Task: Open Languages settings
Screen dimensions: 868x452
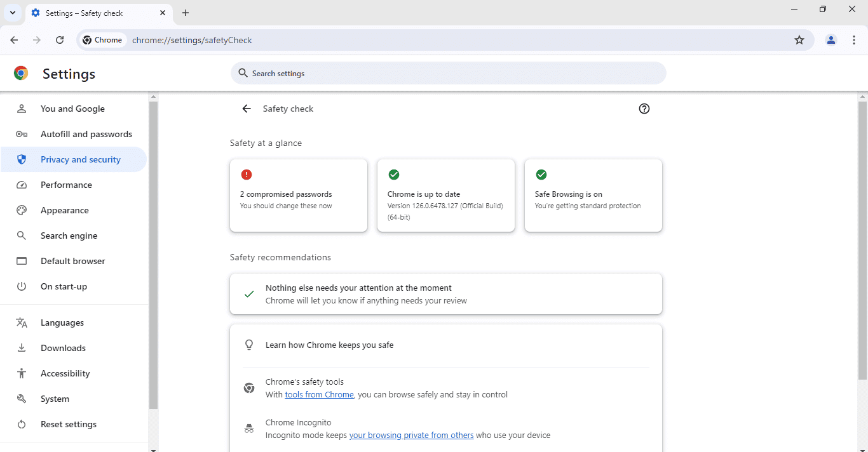Action: [74, 322]
